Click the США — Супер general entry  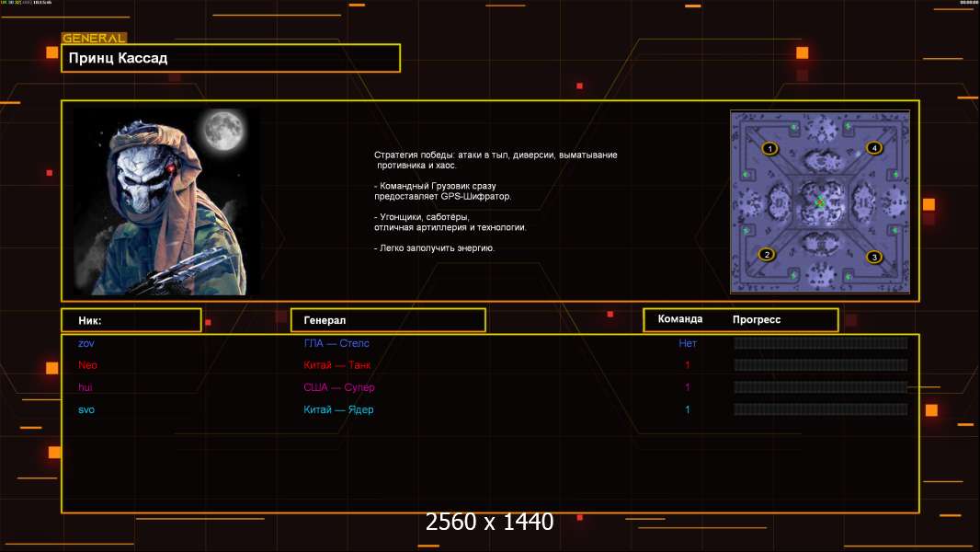339,387
